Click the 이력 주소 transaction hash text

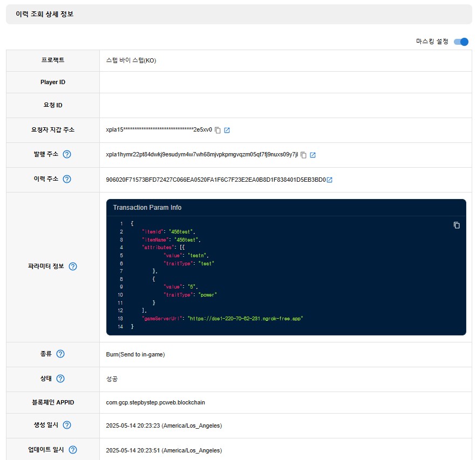pos(216,180)
